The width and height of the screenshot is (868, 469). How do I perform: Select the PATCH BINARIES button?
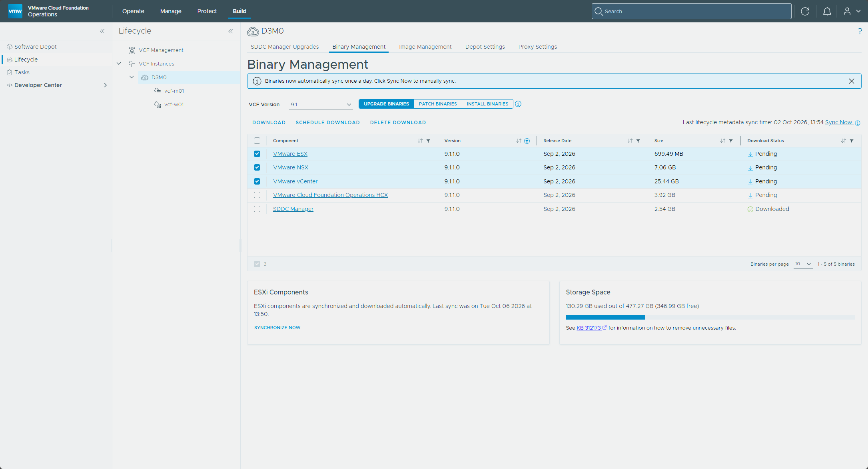pos(438,104)
